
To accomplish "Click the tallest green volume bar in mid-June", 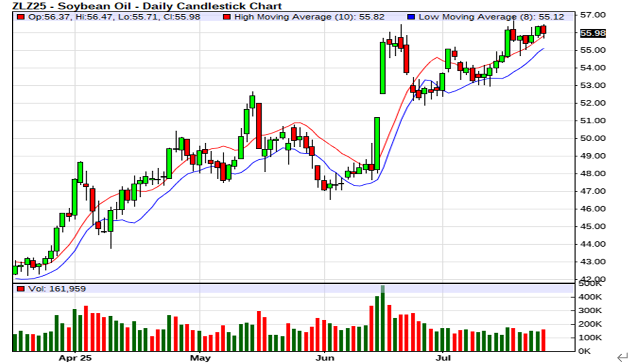I will [383, 320].
